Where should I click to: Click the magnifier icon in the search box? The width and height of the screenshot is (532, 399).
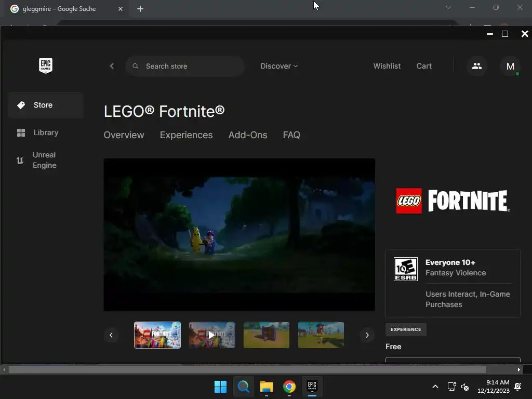136,66
